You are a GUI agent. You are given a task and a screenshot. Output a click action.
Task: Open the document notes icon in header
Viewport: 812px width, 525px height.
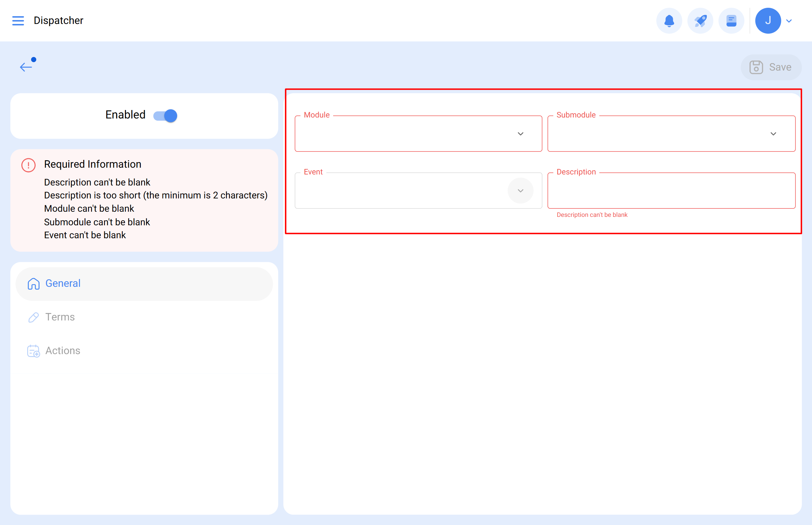pos(731,21)
